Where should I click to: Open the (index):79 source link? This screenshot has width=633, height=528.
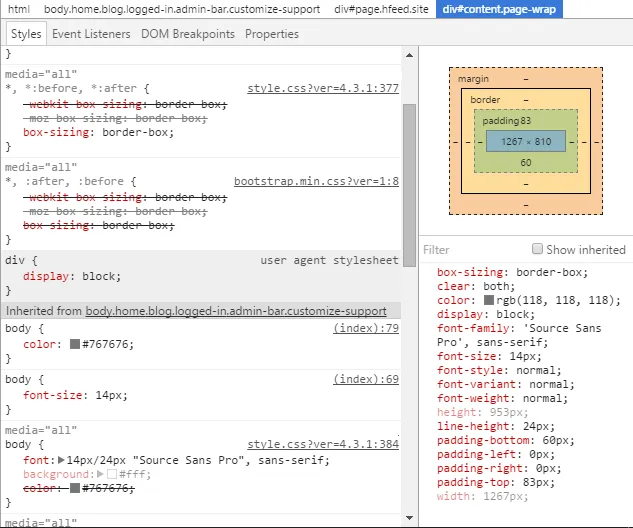point(366,328)
